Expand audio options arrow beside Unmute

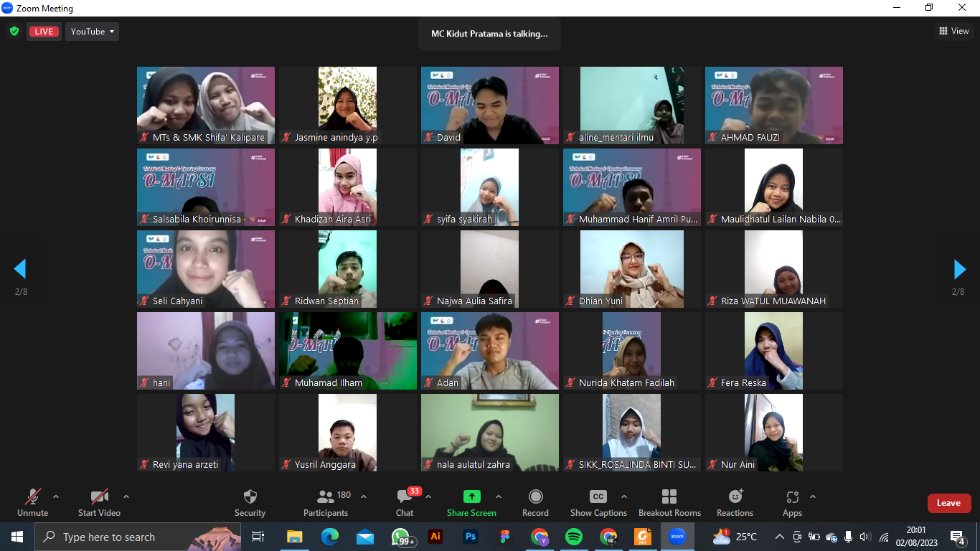[56, 496]
